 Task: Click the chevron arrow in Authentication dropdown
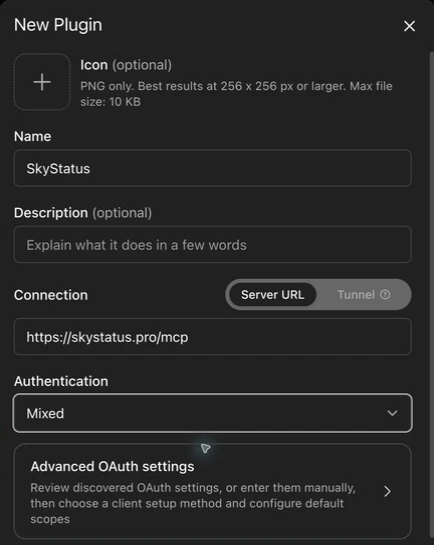(x=392, y=413)
